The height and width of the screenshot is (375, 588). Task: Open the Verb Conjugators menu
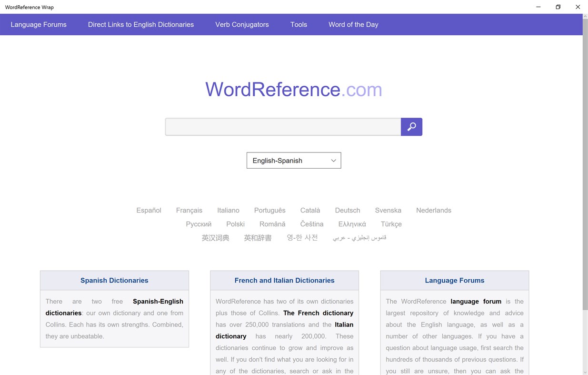pyautogui.click(x=242, y=24)
